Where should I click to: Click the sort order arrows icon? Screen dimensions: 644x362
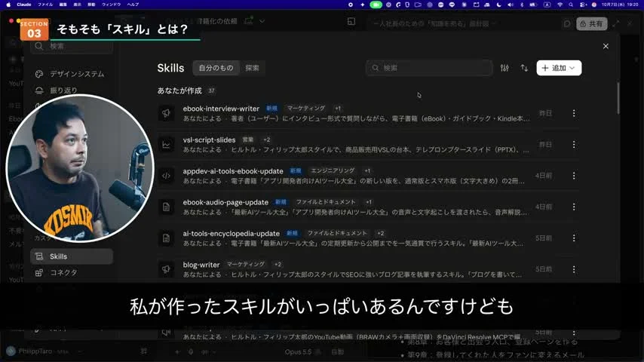(x=524, y=68)
